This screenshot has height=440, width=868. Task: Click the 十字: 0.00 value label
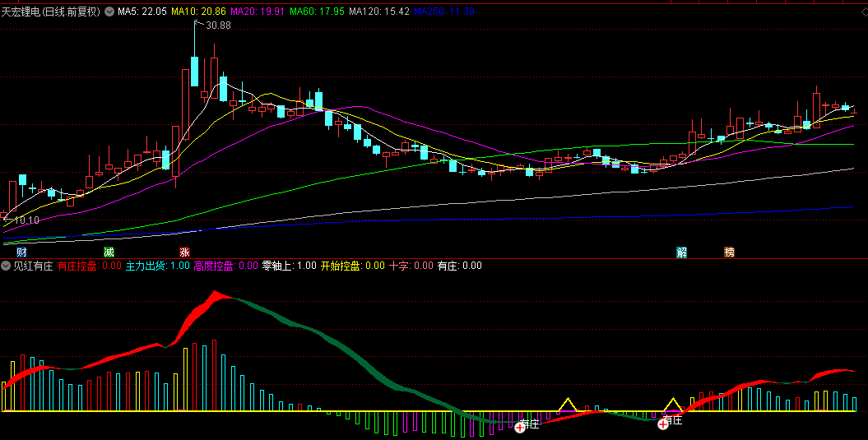(x=411, y=266)
